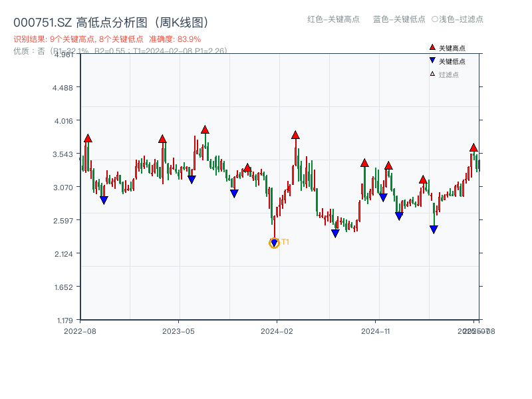The width and height of the screenshot is (532, 399).
Task: Click the blue 关键低点 triangle in the legend
Action: [x=432, y=61]
